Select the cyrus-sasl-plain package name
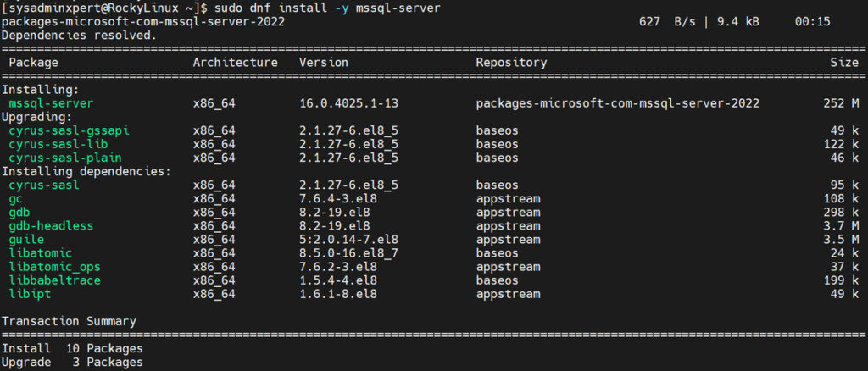The width and height of the screenshot is (868, 371). (x=65, y=158)
